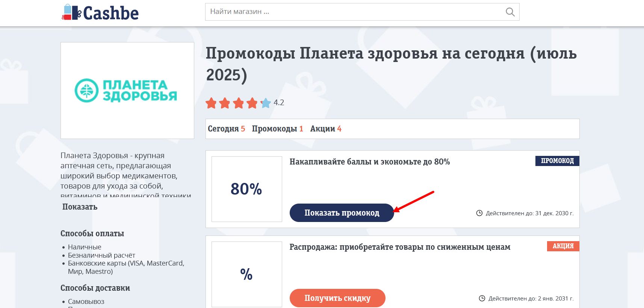This screenshot has width=644, height=308.
Task: Click the 'АКЦИЯ' badge label
Action: (563, 246)
